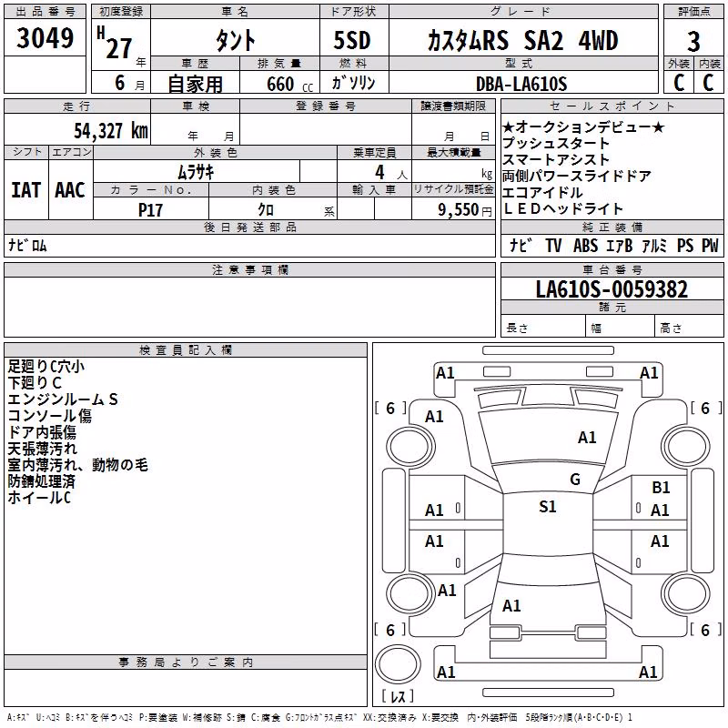
Task: Click the sales point "プッシュスタート"
Action: [x=556, y=143]
